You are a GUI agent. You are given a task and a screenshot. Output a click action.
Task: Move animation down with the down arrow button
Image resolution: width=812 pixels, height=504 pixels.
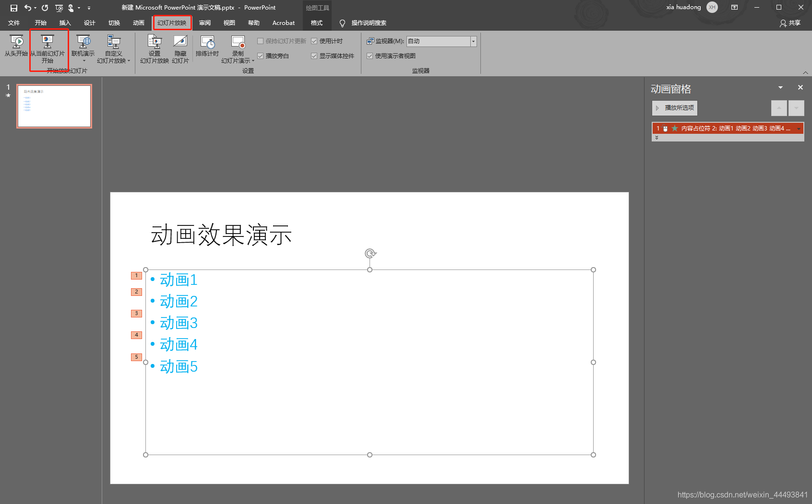(x=796, y=108)
